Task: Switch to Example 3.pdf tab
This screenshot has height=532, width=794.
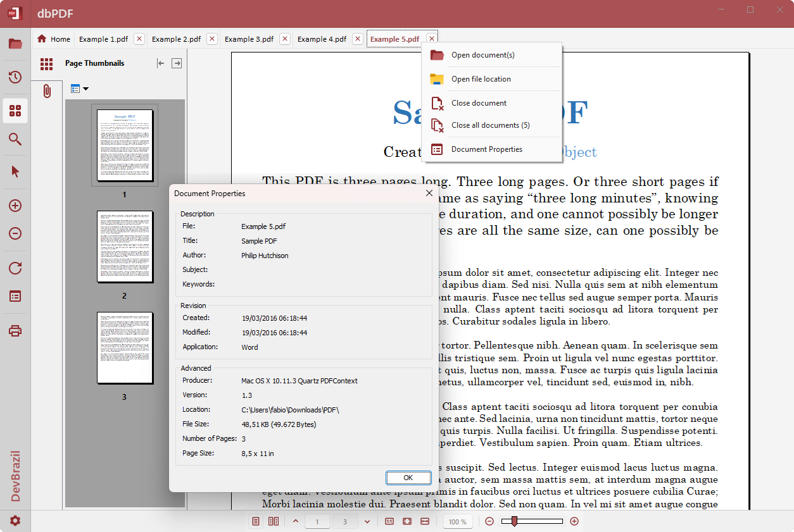Action: tap(249, 39)
